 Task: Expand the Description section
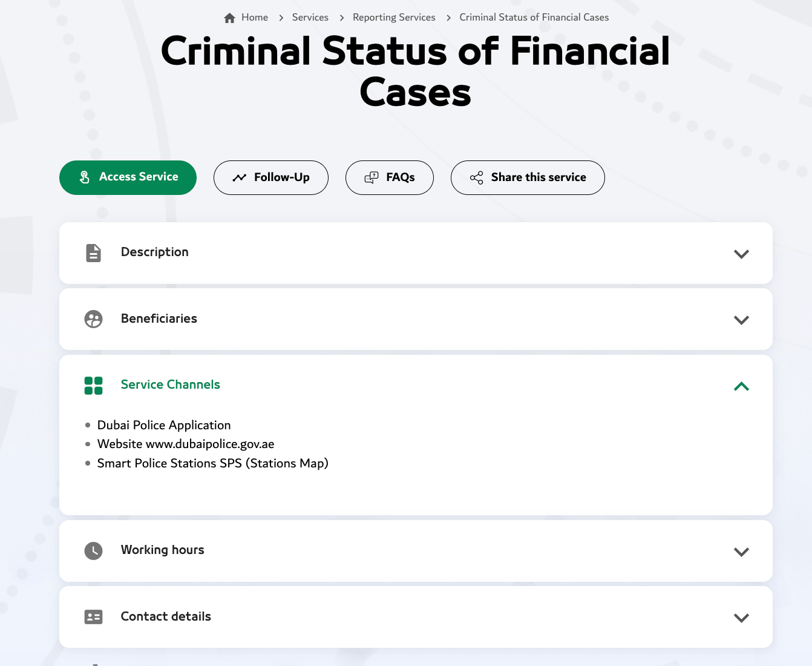click(741, 254)
